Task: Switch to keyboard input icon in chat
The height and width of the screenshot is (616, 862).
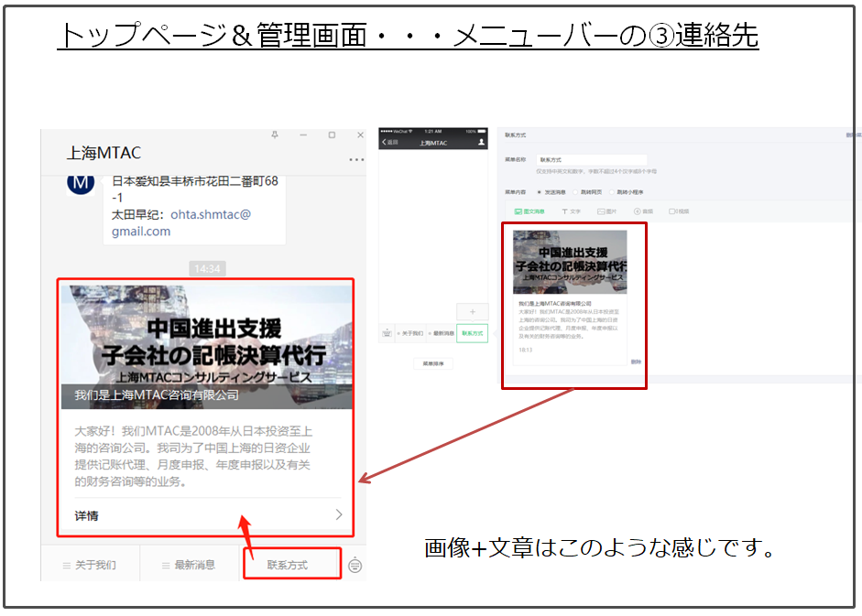Action: click(355, 565)
